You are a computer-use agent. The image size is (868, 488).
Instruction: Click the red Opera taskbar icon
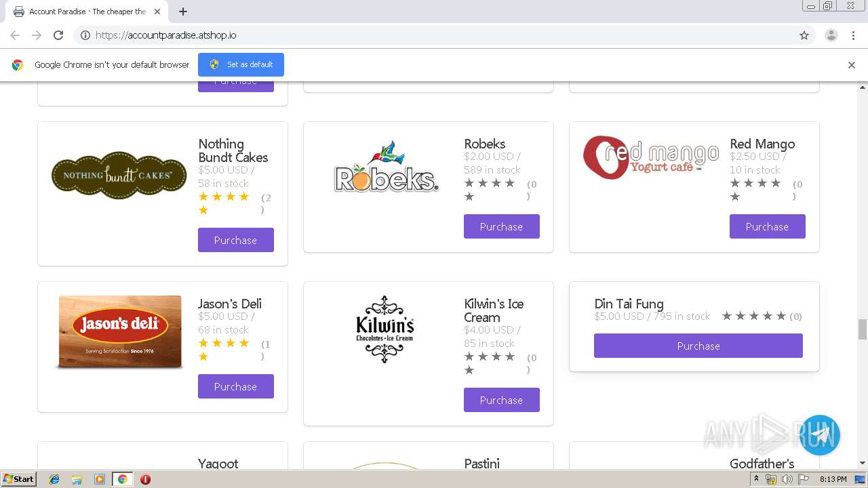tap(145, 479)
